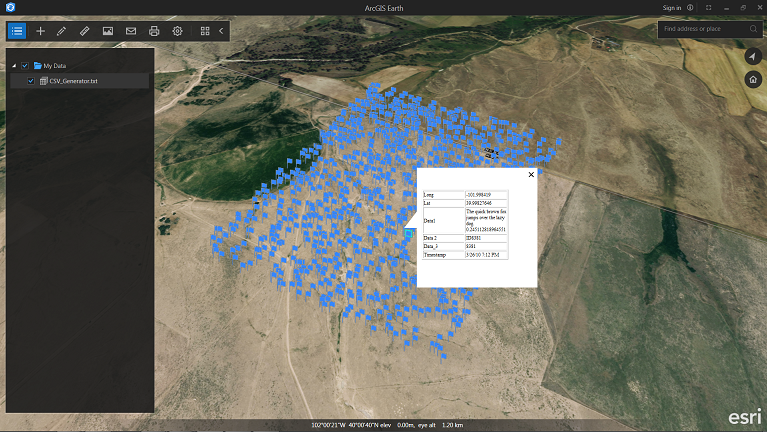Click the Sign in link
This screenshot has width=767, height=432.
(672, 8)
